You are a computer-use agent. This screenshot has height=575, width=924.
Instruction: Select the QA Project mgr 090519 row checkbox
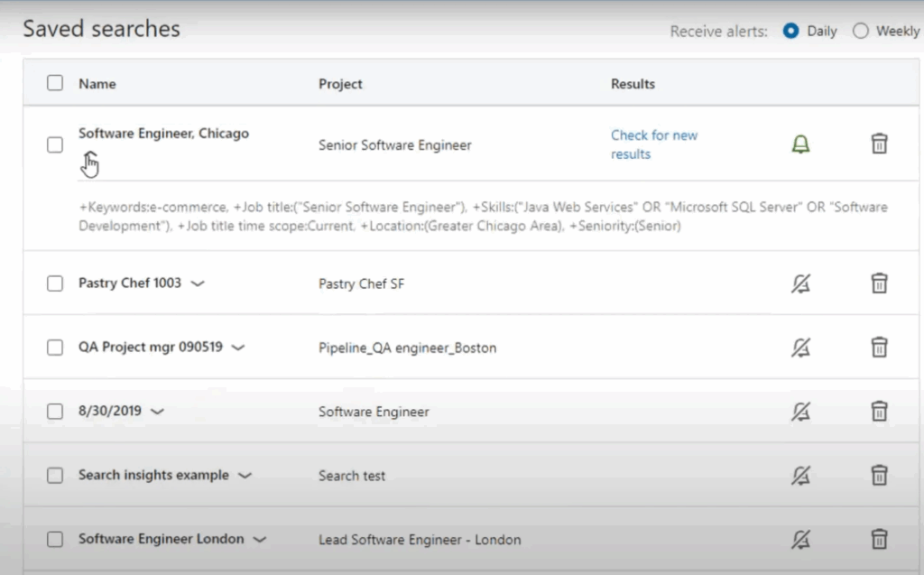point(54,347)
